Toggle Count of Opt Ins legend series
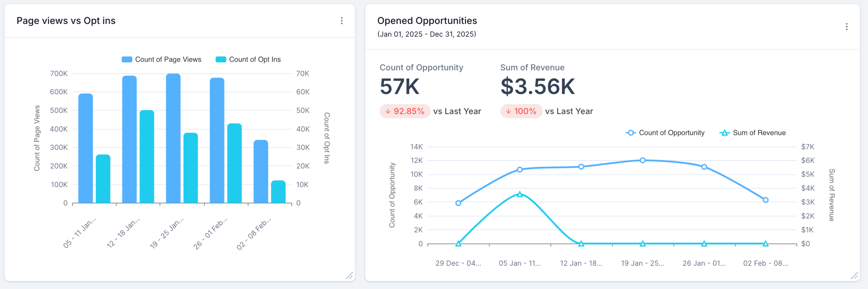This screenshot has width=868, height=289. (x=255, y=60)
